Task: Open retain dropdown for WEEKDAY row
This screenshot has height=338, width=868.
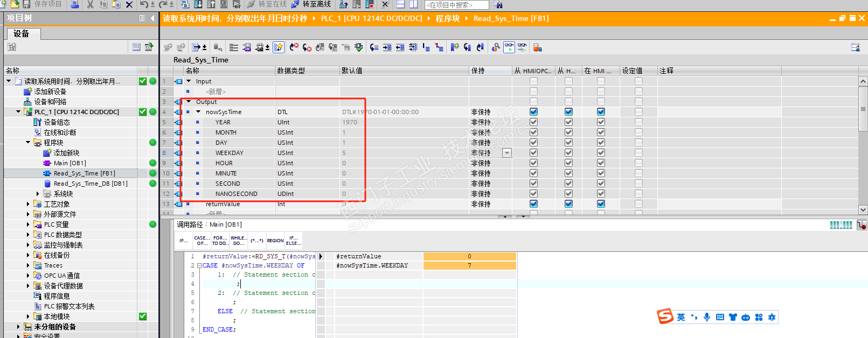Action: (x=506, y=153)
